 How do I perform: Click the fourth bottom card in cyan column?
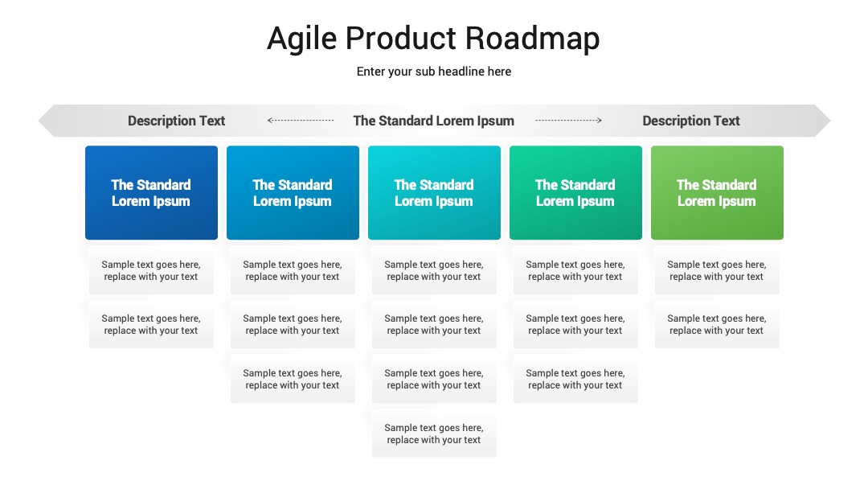[434, 434]
